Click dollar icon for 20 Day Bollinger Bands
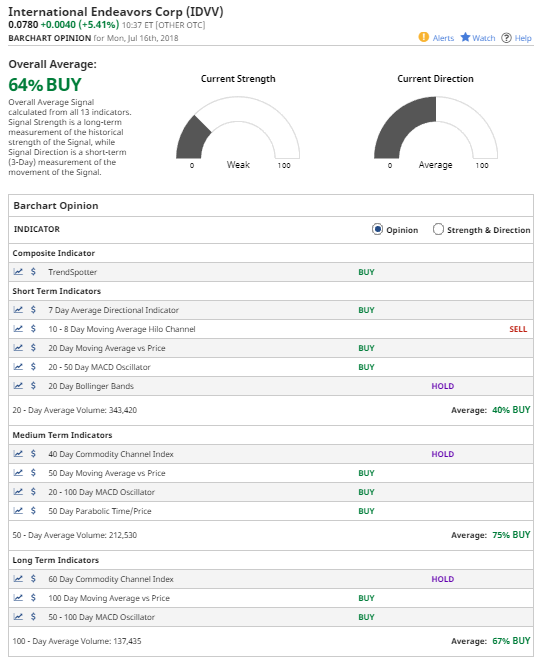 (33, 386)
